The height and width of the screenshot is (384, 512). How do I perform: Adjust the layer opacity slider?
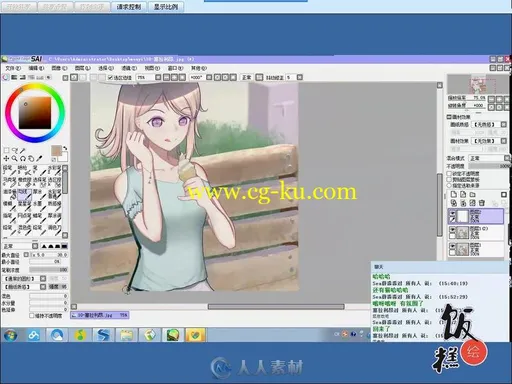(x=489, y=166)
